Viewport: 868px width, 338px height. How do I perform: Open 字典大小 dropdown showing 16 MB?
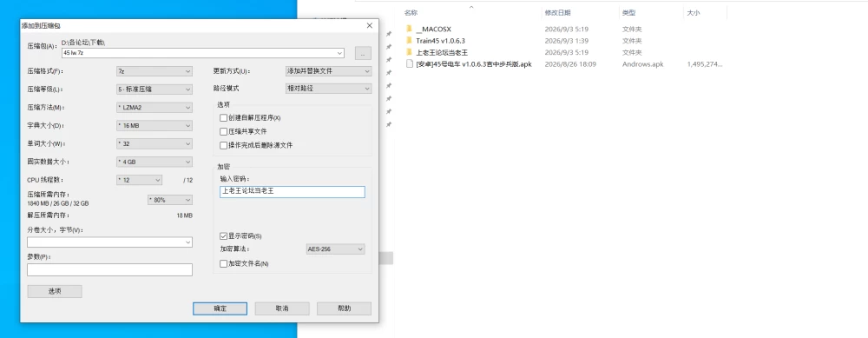pos(154,125)
